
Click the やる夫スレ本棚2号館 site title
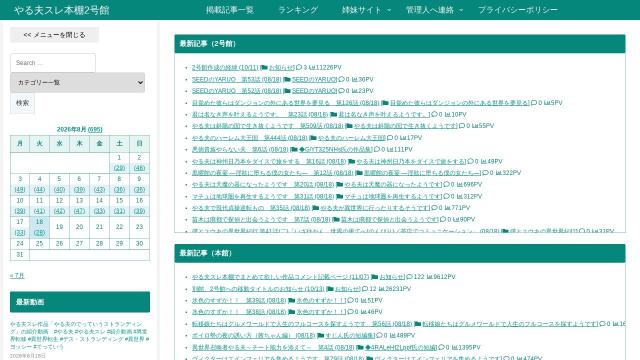click(x=61, y=10)
